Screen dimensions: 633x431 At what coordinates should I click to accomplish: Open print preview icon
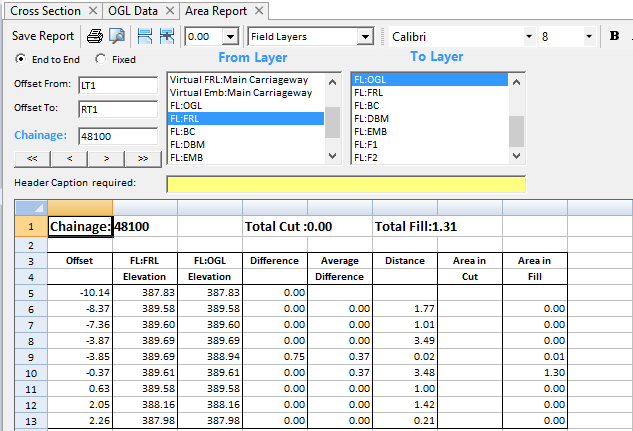pyautogui.click(x=117, y=36)
